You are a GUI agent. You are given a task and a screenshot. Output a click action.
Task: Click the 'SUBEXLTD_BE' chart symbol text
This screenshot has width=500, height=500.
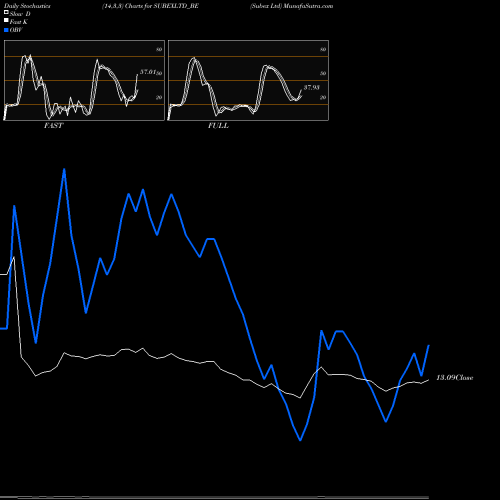(x=176, y=6)
